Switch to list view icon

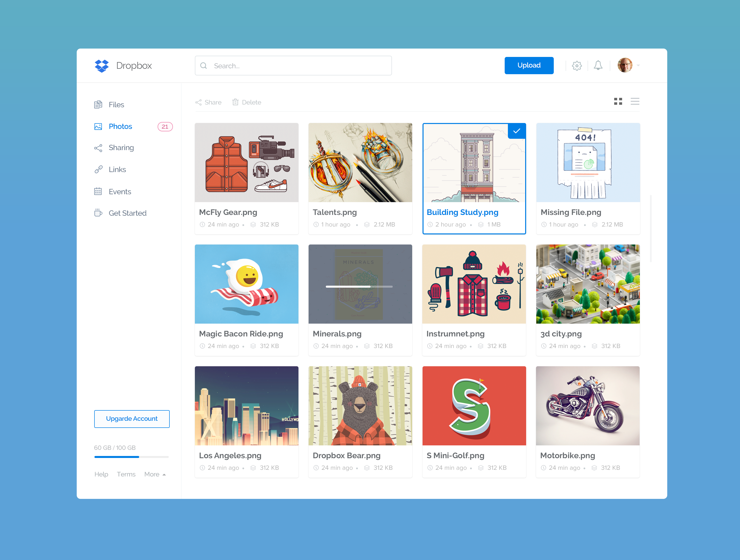pyautogui.click(x=635, y=101)
